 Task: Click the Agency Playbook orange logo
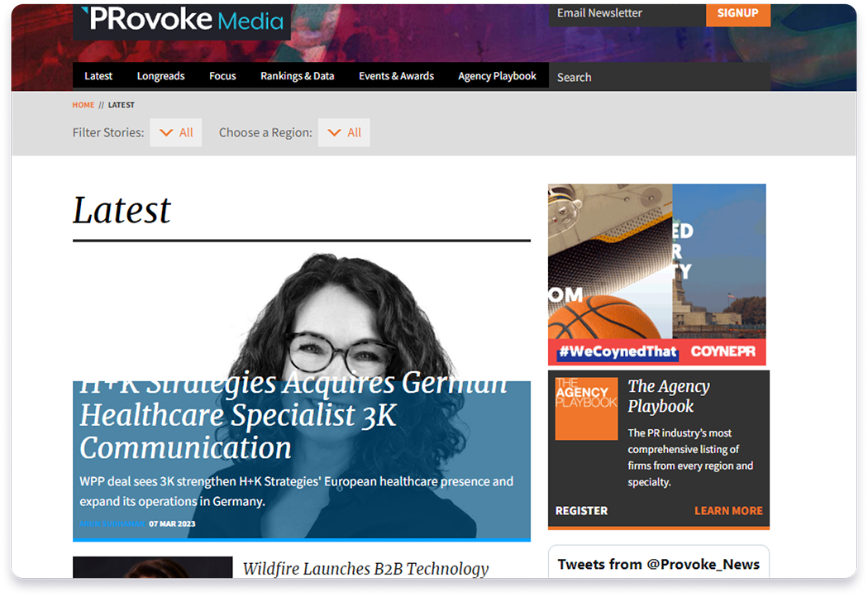point(585,408)
